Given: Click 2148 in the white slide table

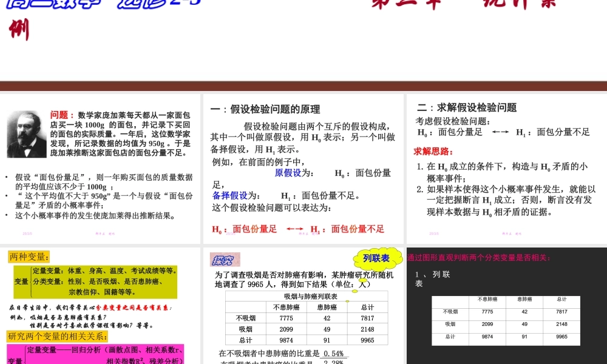Looking at the screenshot, I should (367, 329).
